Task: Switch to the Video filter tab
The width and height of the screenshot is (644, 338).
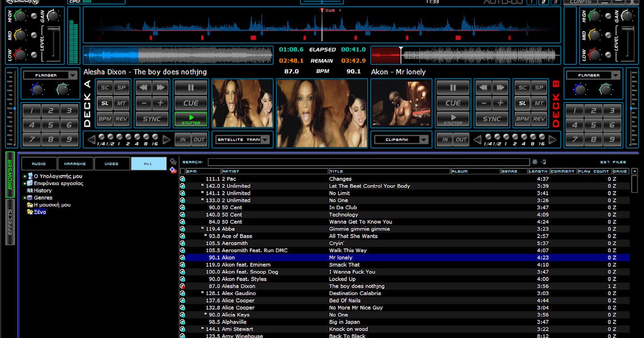Action: click(112, 164)
